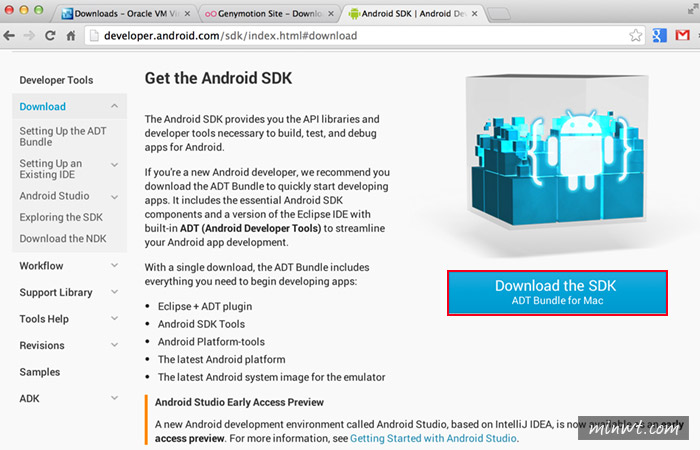
Task: Click the Genymotion tab favicon
Action: (x=210, y=14)
